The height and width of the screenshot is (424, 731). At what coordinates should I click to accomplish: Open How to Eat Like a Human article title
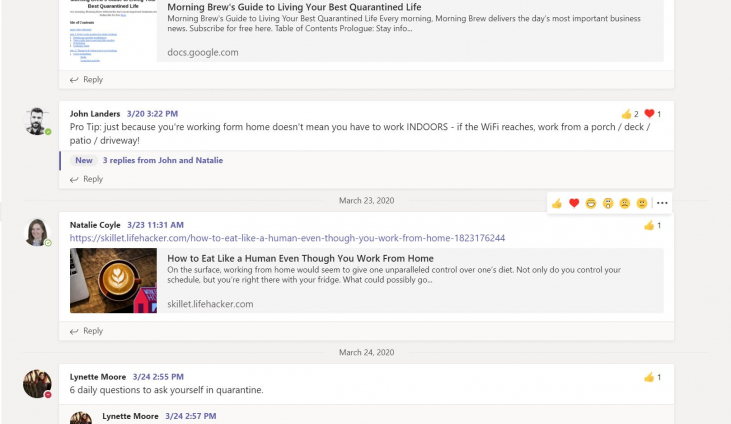(300, 258)
